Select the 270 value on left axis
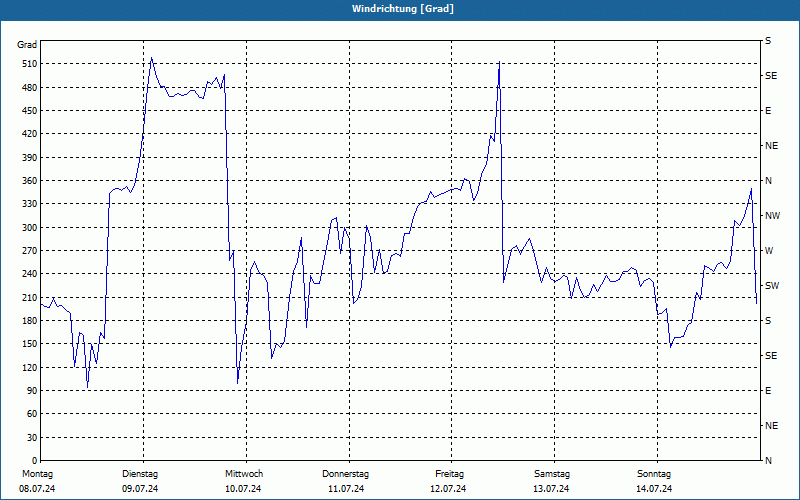Screen dimensions: 800x500 coord(31,251)
